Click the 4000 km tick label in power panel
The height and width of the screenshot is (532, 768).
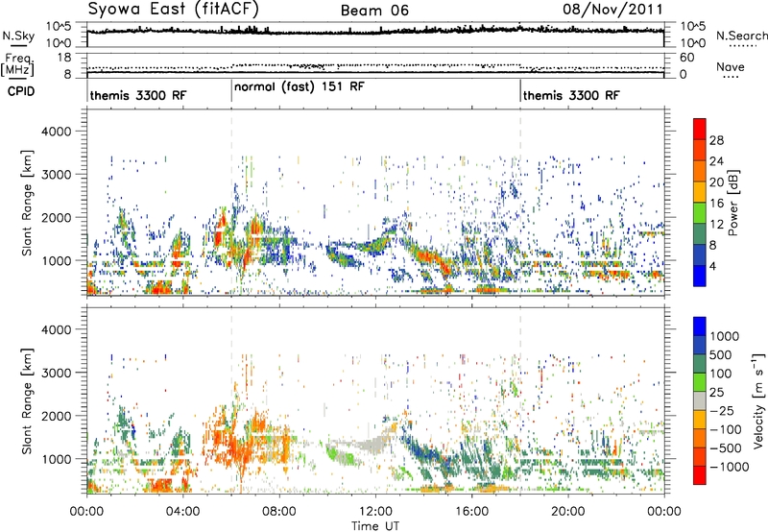coord(57,132)
